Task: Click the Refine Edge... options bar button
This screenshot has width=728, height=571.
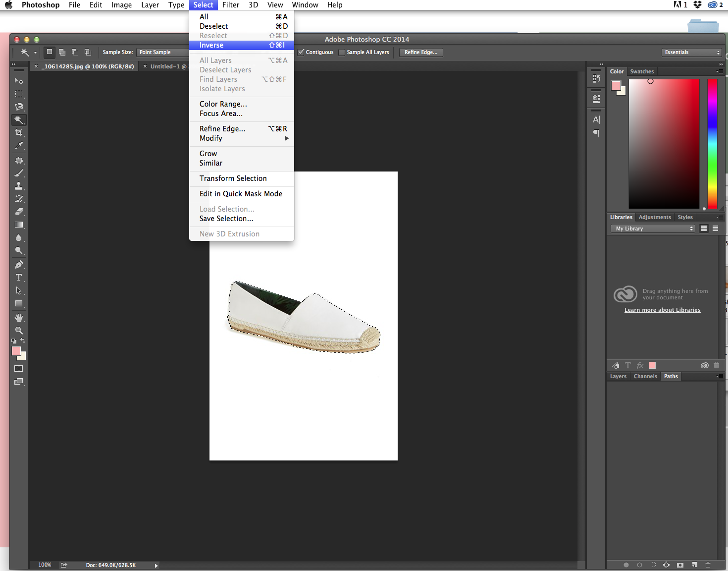Action: (421, 52)
